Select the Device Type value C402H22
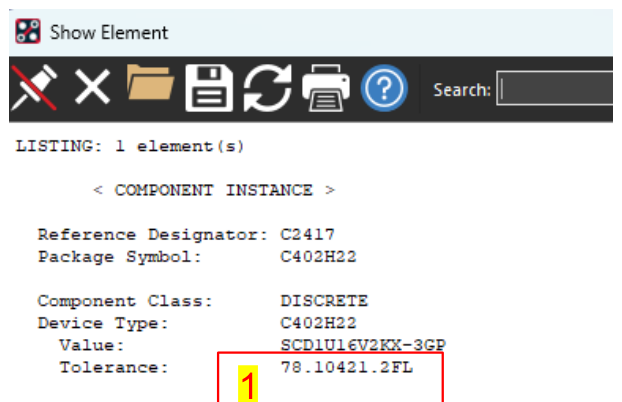Viewport: 622px width, 402px height. 318,323
